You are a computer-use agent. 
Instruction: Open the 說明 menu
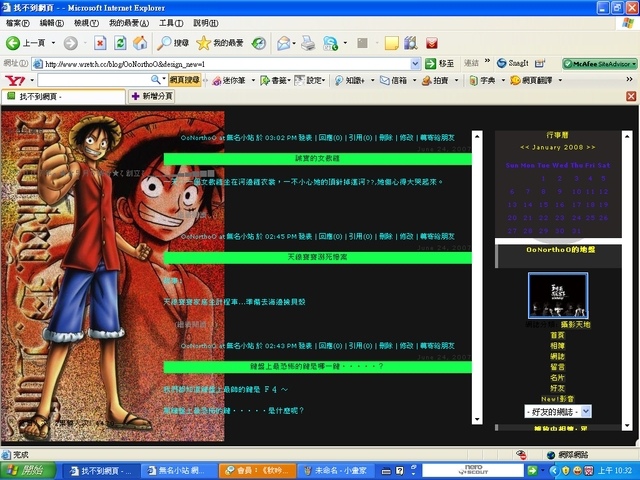[205, 23]
